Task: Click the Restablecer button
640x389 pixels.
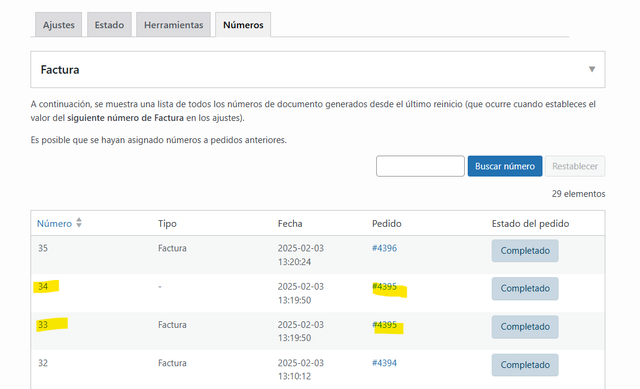Action: (x=575, y=166)
